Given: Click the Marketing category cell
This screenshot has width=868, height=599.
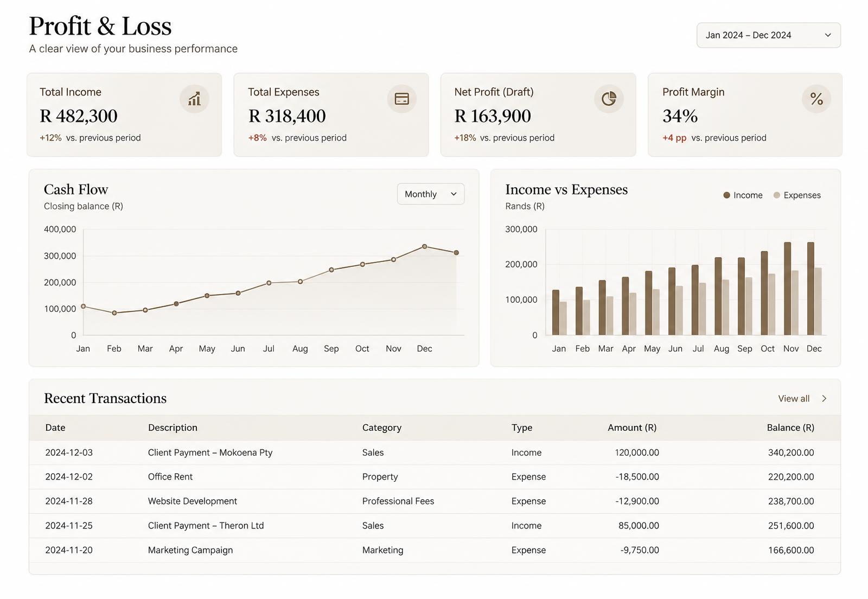Looking at the screenshot, I should coord(382,550).
